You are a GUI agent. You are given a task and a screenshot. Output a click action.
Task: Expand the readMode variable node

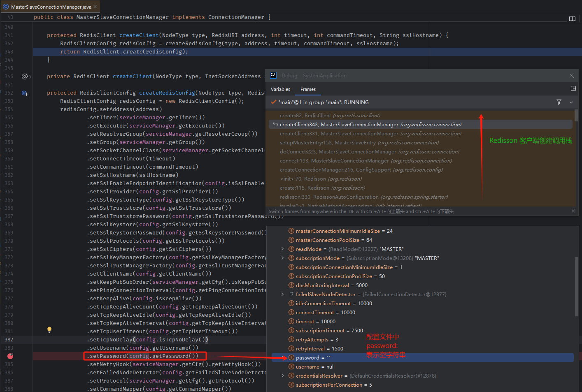coord(282,248)
